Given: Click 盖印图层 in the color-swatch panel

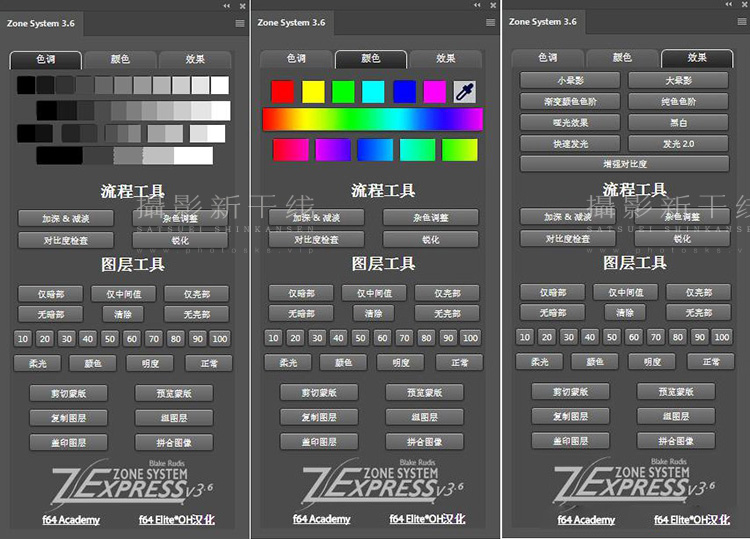Looking at the screenshot, I should [x=320, y=442].
